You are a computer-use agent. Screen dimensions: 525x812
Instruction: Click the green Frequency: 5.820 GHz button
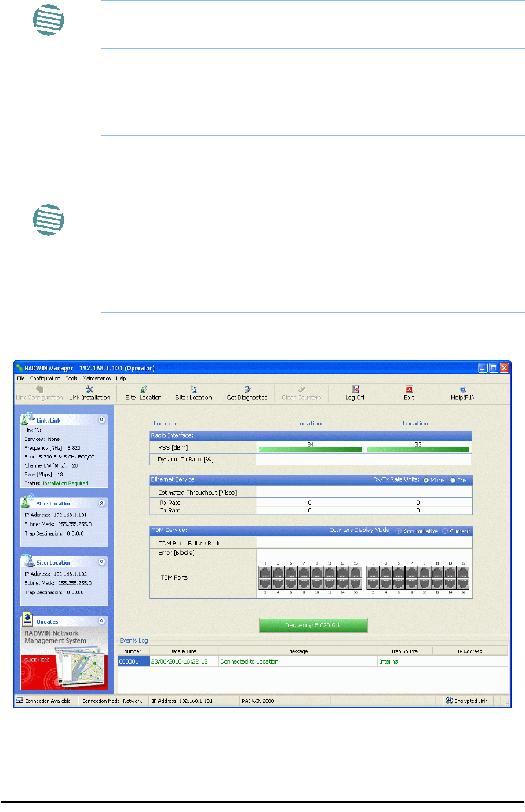pos(313,625)
